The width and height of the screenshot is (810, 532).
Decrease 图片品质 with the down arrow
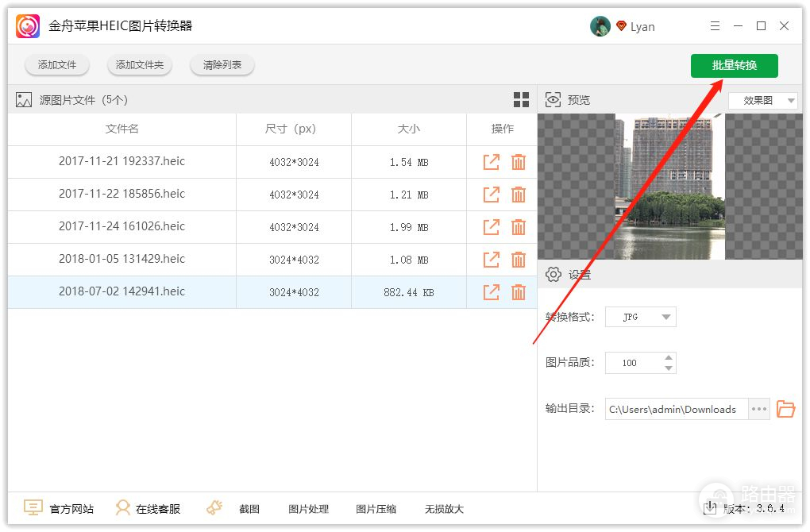point(669,368)
